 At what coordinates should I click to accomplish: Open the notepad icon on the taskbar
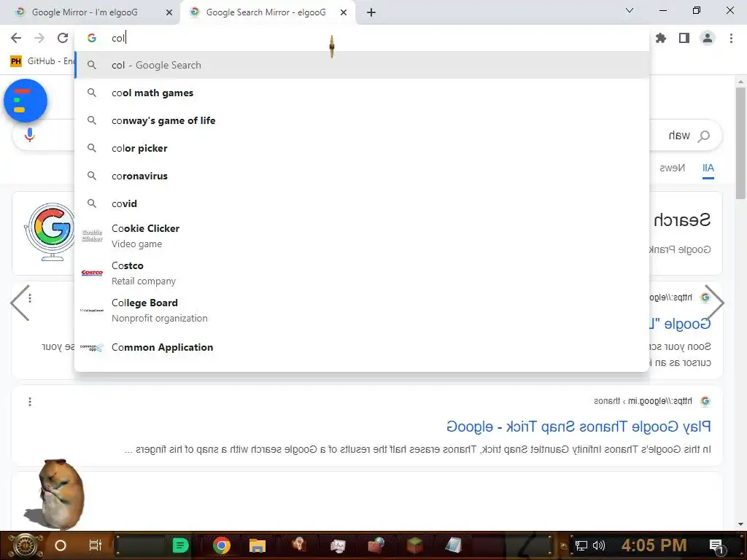coord(454,545)
